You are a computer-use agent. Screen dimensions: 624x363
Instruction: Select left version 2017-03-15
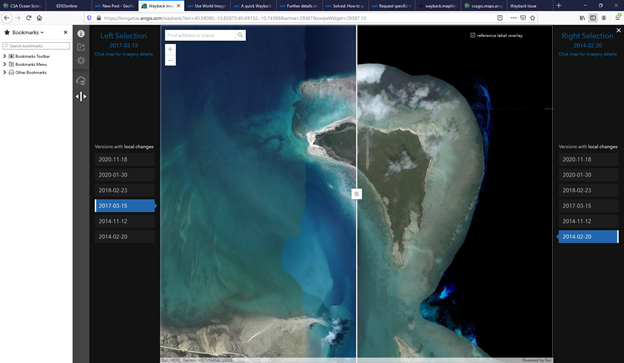point(125,206)
